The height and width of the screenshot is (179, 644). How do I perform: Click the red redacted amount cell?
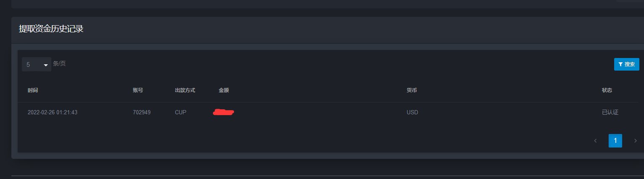click(x=224, y=112)
